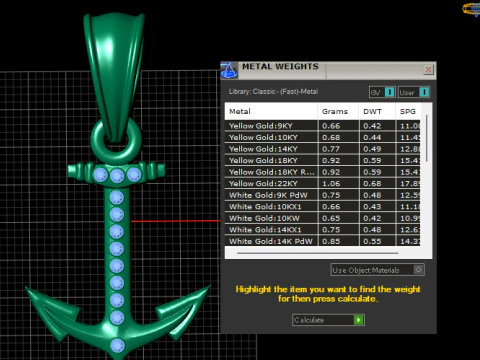The width and height of the screenshot is (480, 360).
Task: Select the center gemstone on the crossbar
Action: [117, 176]
